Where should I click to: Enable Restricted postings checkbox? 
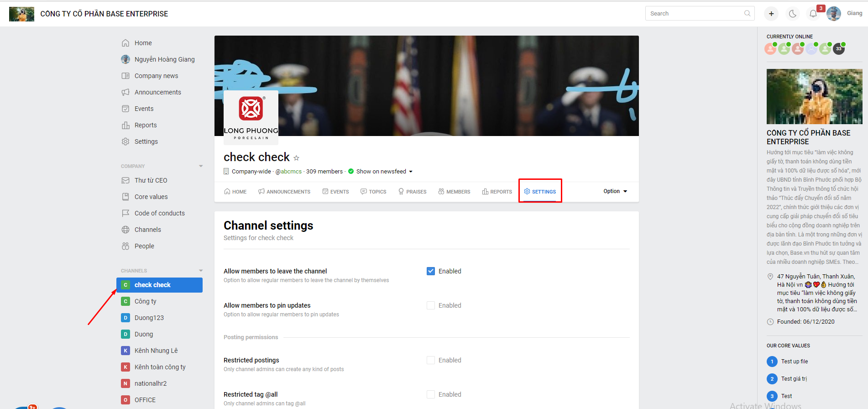point(431,360)
